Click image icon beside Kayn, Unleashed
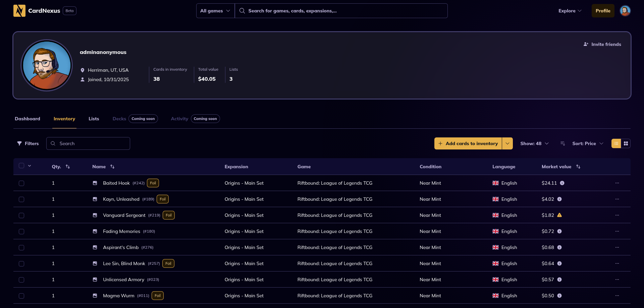The height and width of the screenshot is (308, 644). pos(95,199)
